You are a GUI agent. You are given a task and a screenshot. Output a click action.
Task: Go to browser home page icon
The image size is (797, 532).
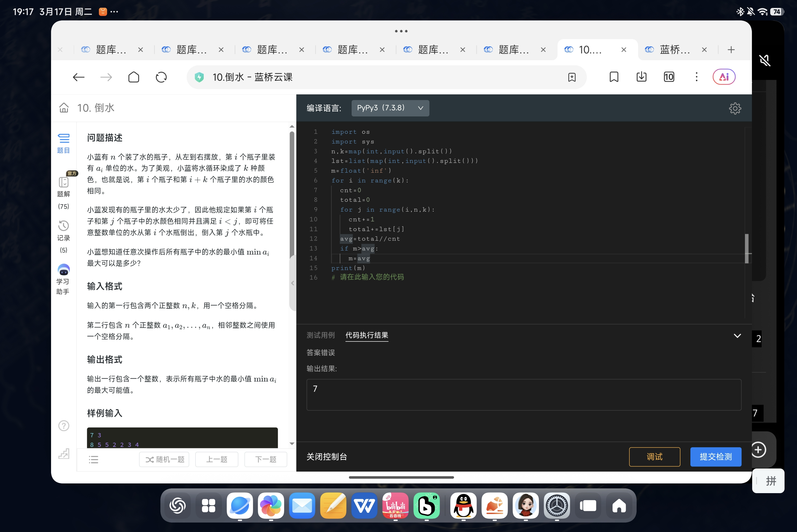pos(134,77)
